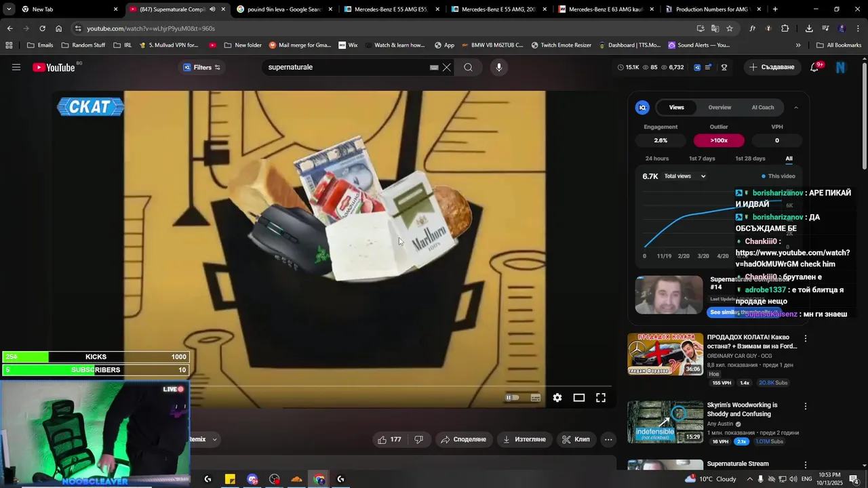
Task: Click Създаване create button
Action: 772,67
